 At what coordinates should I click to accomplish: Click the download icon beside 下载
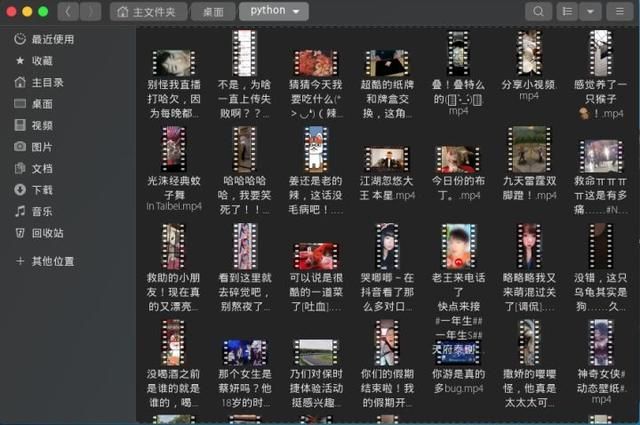tap(20, 189)
